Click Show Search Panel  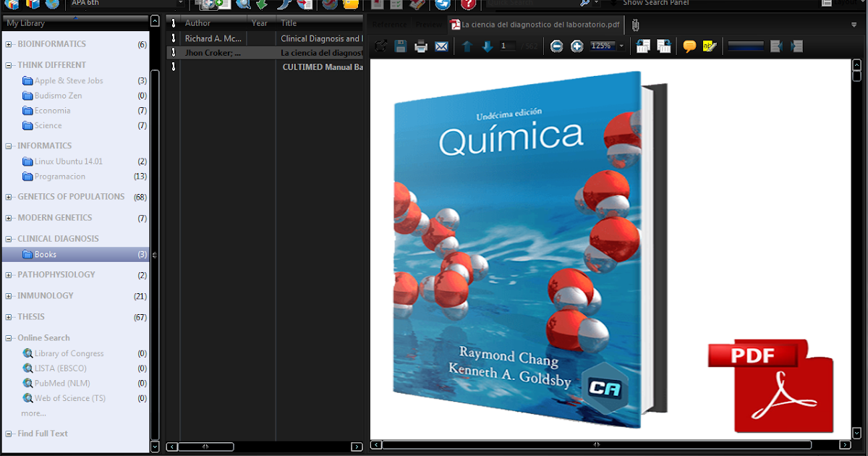[656, 4]
